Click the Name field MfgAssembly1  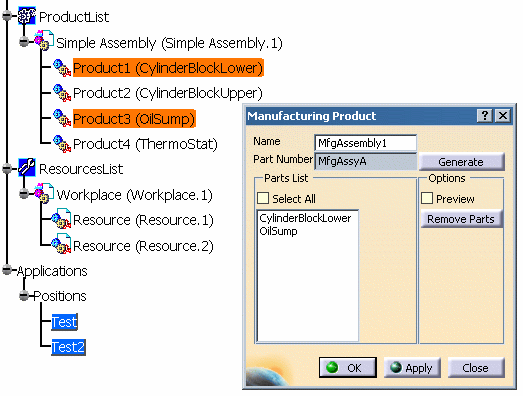pyautogui.click(x=365, y=143)
